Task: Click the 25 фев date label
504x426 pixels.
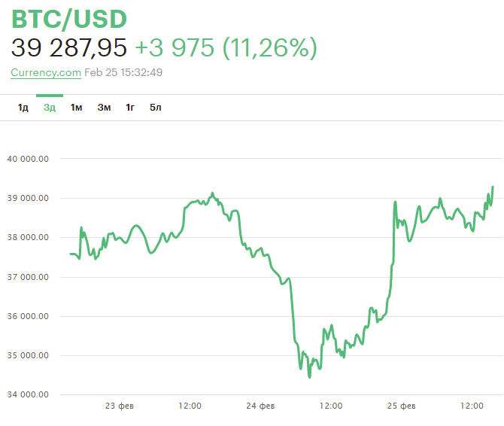Action: click(x=401, y=406)
